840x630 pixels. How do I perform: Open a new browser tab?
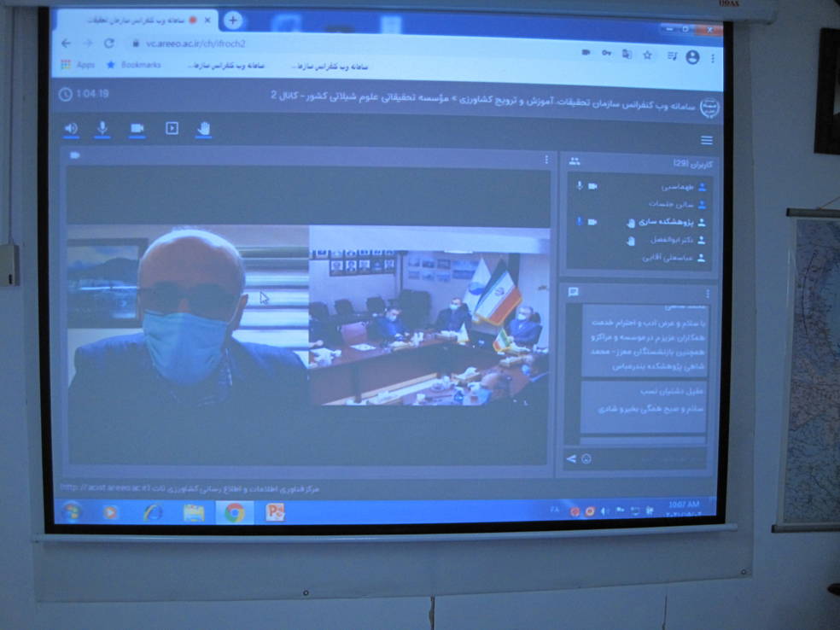[233, 20]
